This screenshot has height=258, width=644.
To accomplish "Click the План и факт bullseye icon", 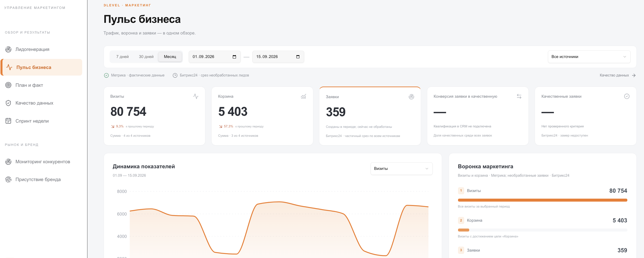I will click(x=8, y=85).
